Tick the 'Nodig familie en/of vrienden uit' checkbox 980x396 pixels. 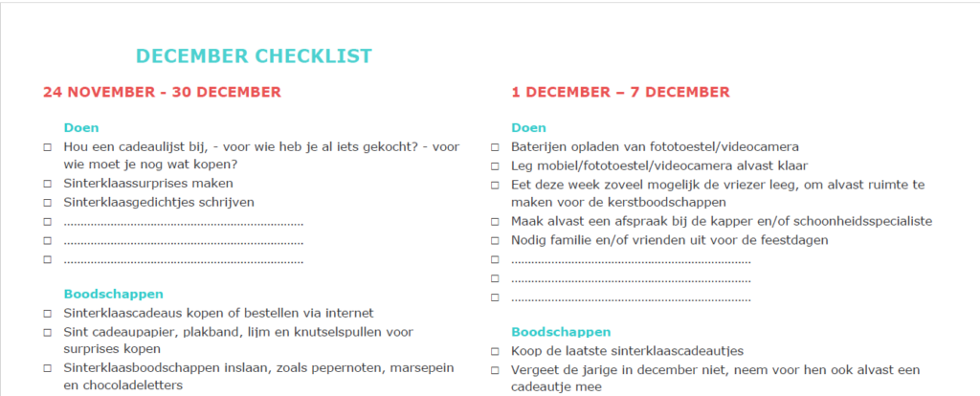coord(495,240)
